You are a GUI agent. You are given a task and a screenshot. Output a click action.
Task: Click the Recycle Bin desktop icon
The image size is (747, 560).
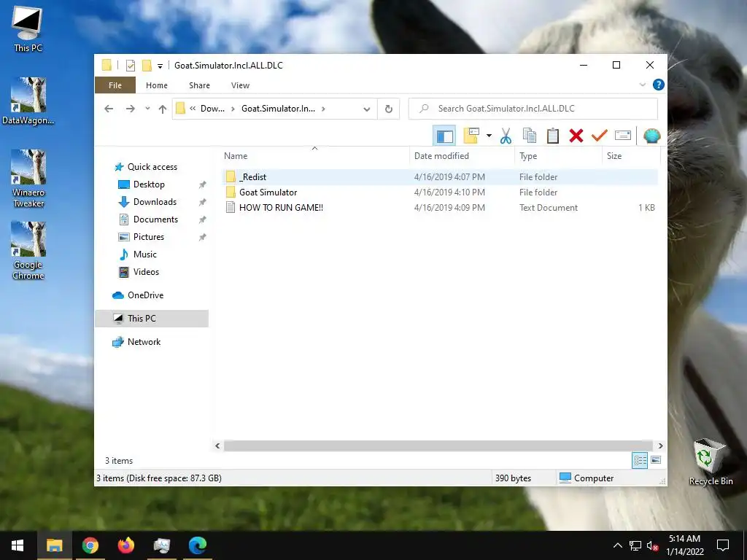711,462
